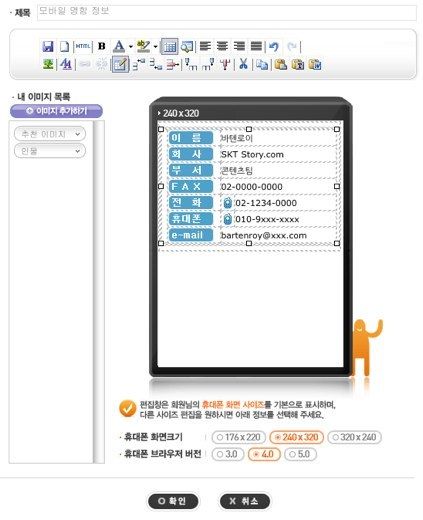The image size is (423, 520).
Task: Click the greyed insert hyperlink icon
Action: pyautogui.click(x=85, y=64)
